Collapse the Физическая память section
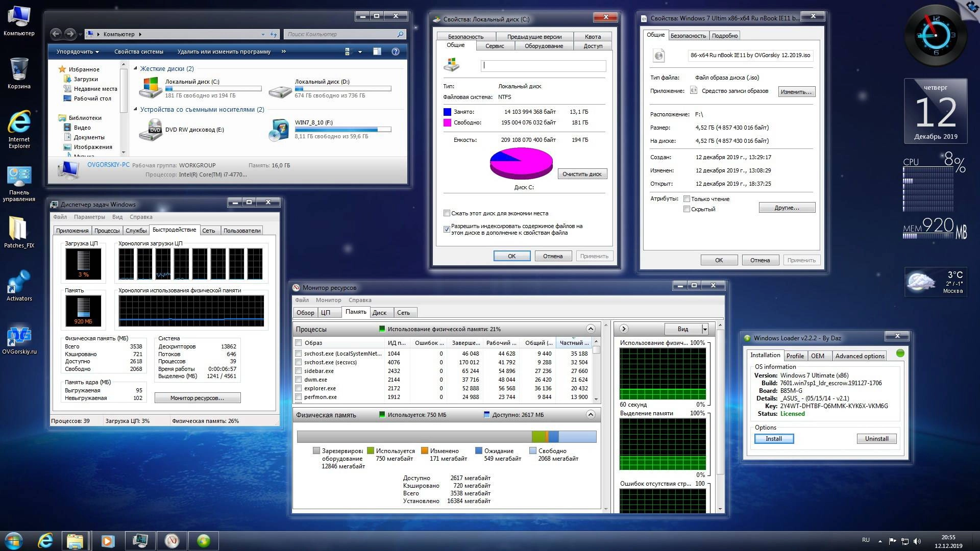980x551 pixels. tap(591, 415)
